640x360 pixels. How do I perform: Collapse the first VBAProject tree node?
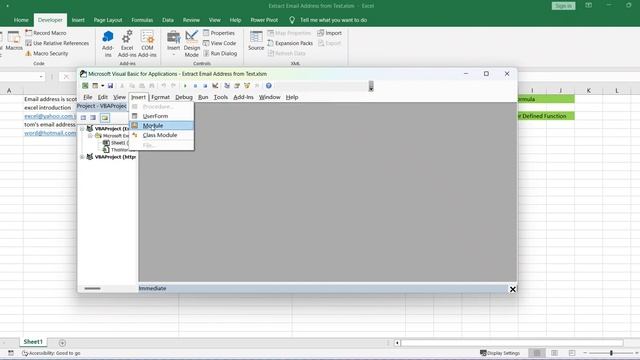click(x=82, y=129)
